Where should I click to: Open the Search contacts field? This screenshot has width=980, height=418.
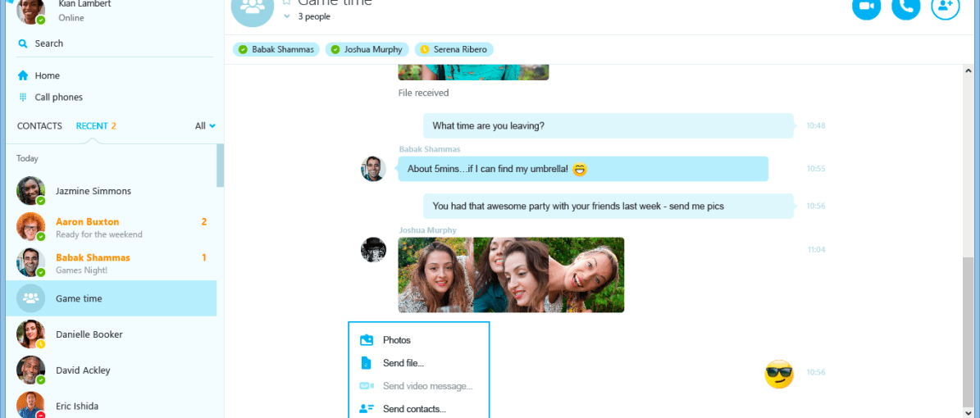[112, 43]
